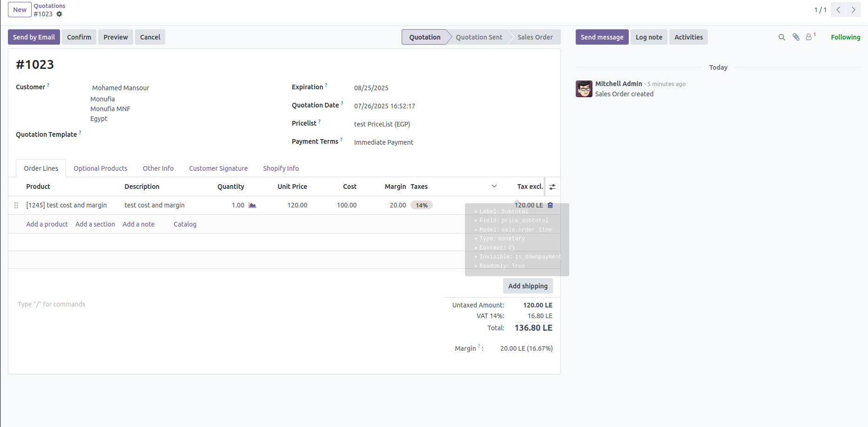Open Customer Signature tab
868x427 pixels.
[x=218, y=168]
